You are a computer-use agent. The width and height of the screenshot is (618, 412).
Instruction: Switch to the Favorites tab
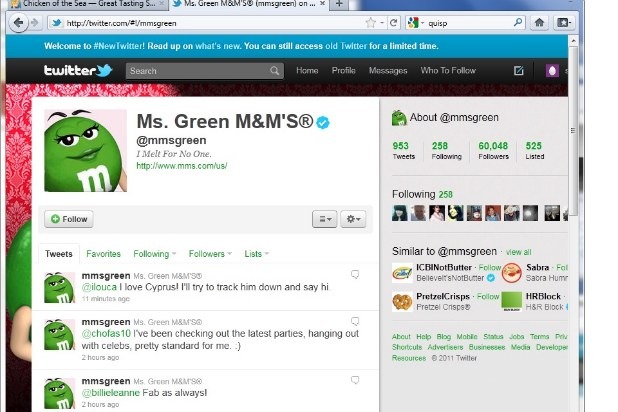[x=103, y=254]
